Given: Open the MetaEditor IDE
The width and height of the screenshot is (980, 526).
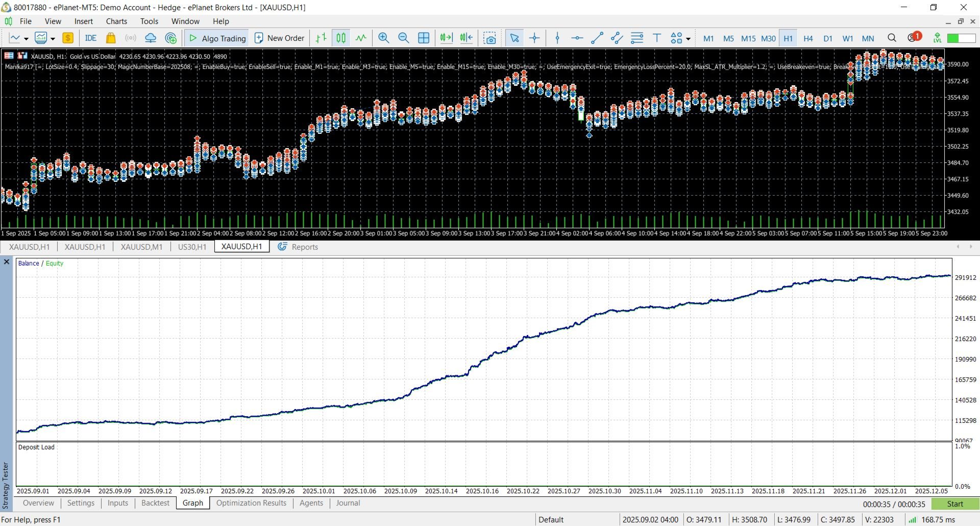Looking at the screenshot, I should click(91, 38).
